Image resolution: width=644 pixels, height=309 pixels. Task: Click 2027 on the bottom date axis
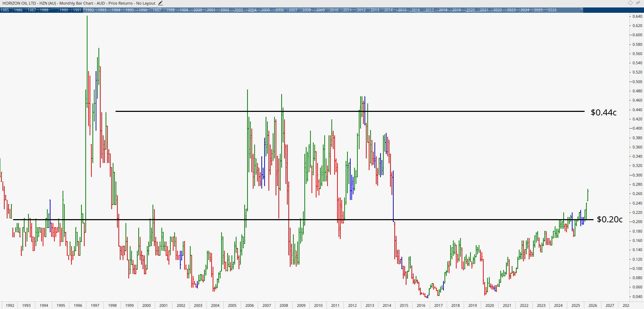coord(610,305)
